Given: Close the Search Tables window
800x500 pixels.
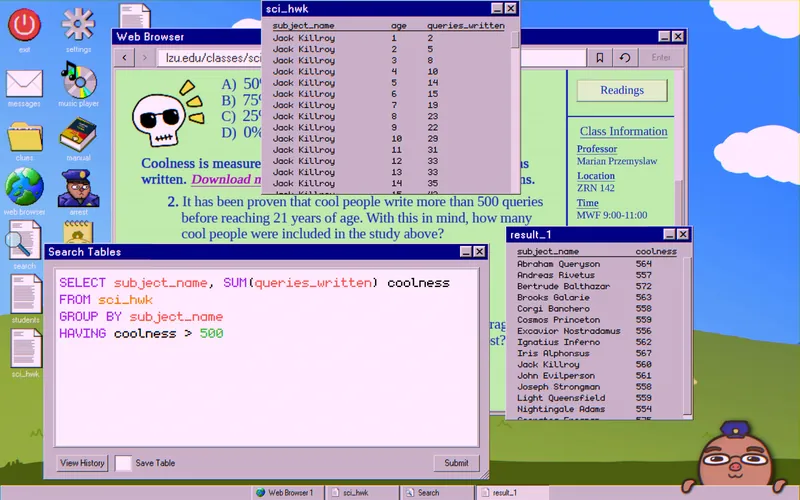Looking at the screenshot, I should coord(480,252).
